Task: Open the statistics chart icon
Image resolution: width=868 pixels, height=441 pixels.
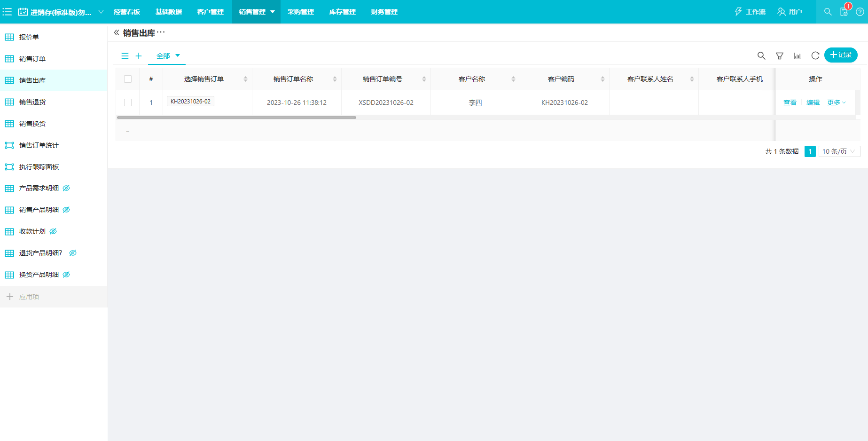Action: click(798, 56)
